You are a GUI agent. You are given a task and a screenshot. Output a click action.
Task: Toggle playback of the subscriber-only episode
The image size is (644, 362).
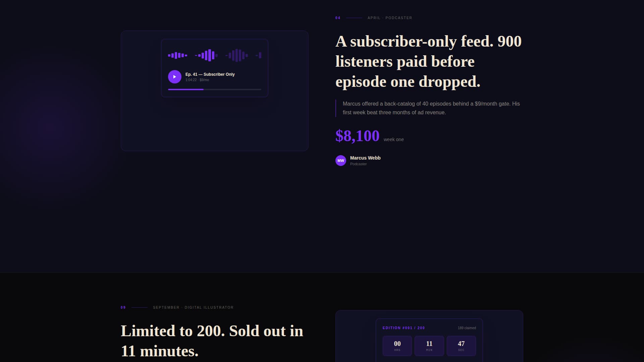tap(174, 76)
